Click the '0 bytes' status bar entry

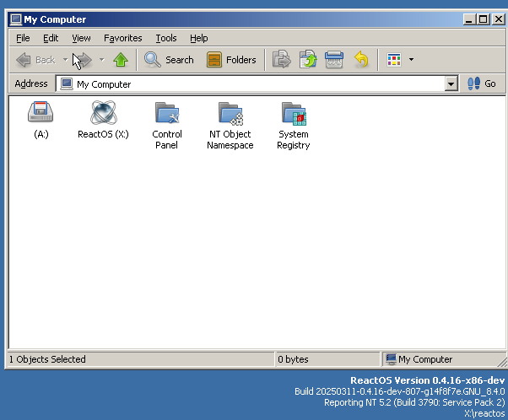293,359
